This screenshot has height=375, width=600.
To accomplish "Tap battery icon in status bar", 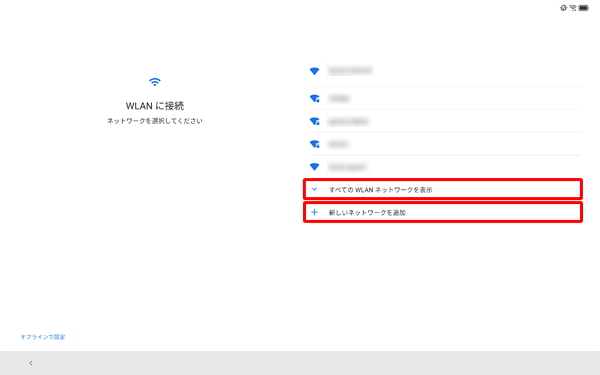I will (x=584, y=8).
